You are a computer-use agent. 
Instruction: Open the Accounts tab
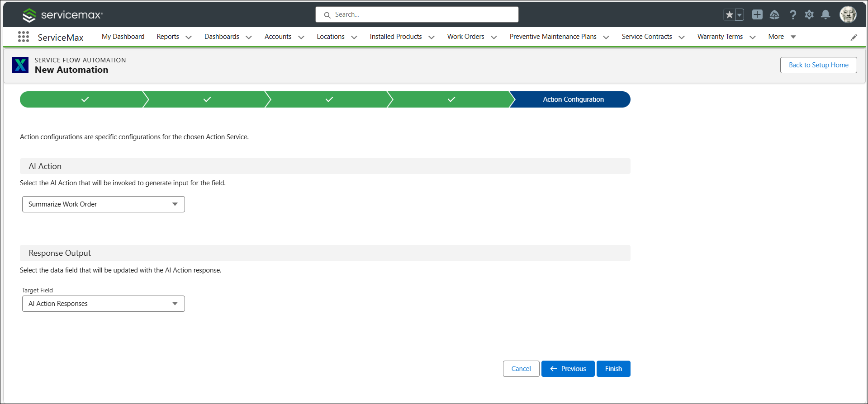click(x=278, y=37)
